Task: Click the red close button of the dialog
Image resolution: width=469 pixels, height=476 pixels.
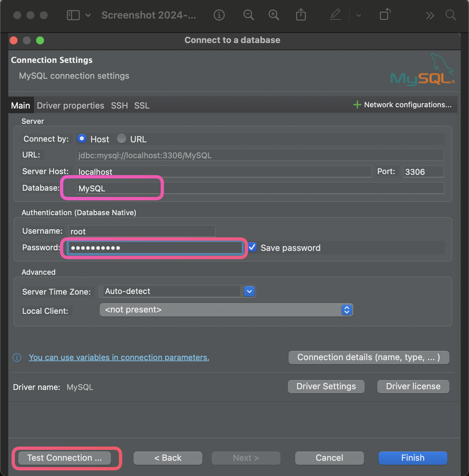Action: 14,40
